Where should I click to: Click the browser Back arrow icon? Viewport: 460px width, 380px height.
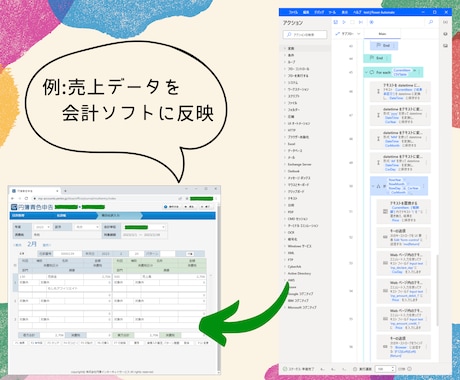[x=13, y=198]
